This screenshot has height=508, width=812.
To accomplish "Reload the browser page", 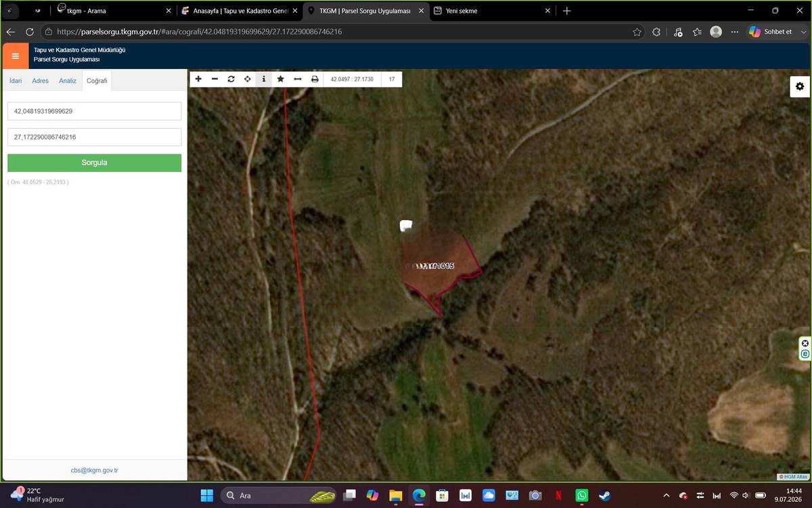I will [x=30, y=32].
